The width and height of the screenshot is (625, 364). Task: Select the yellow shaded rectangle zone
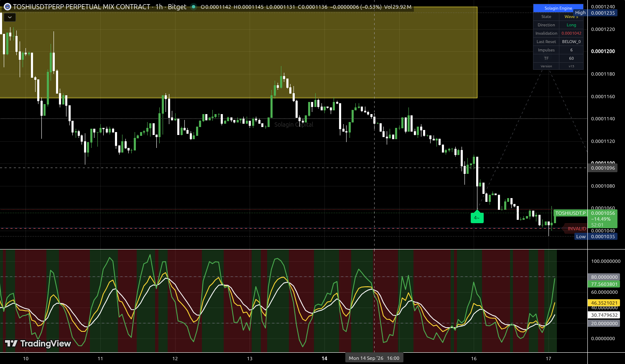pyautogui.click(x=238, y=52)
